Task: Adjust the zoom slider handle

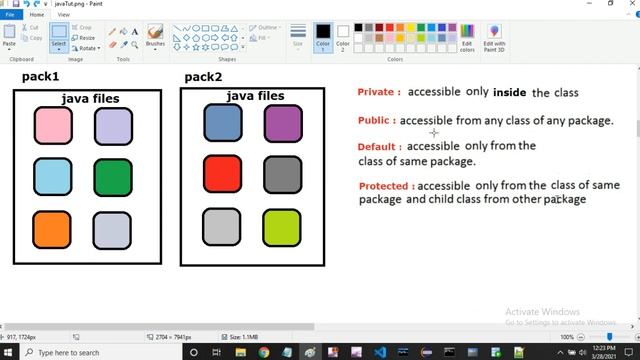Action: [609, 337]
